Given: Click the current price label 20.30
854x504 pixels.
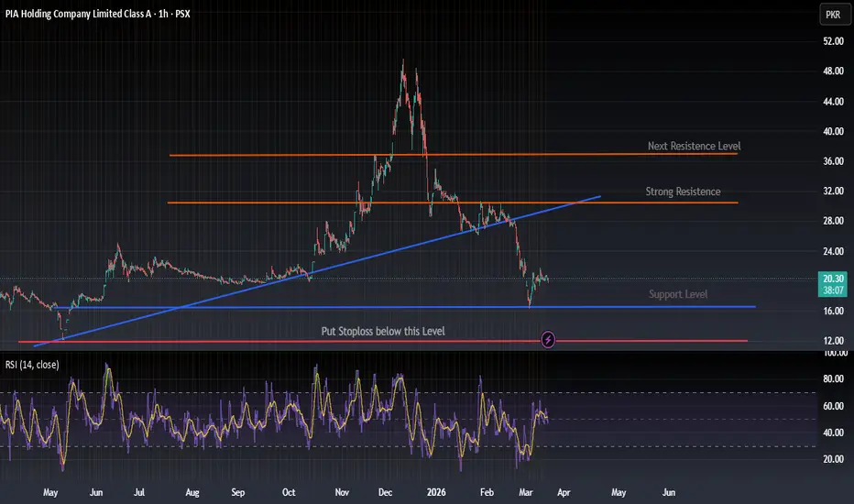Looking at the screenshot, I should click(x=833, y=279).
